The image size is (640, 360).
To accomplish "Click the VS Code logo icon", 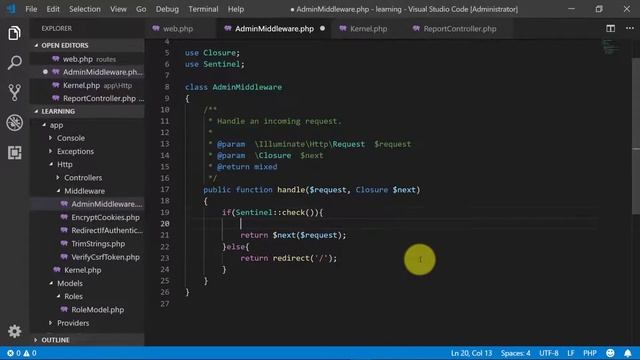I will click(11, 9).
